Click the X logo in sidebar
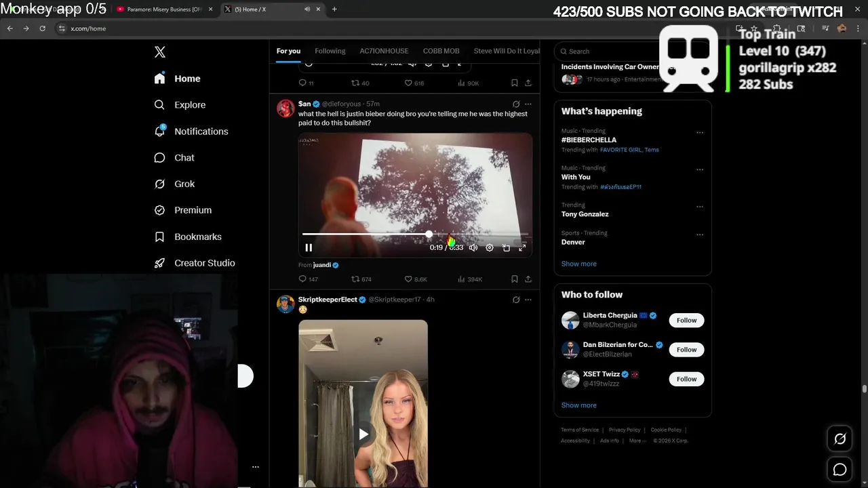The height and width of the screenshot is (488, 868). coord(160,52)
